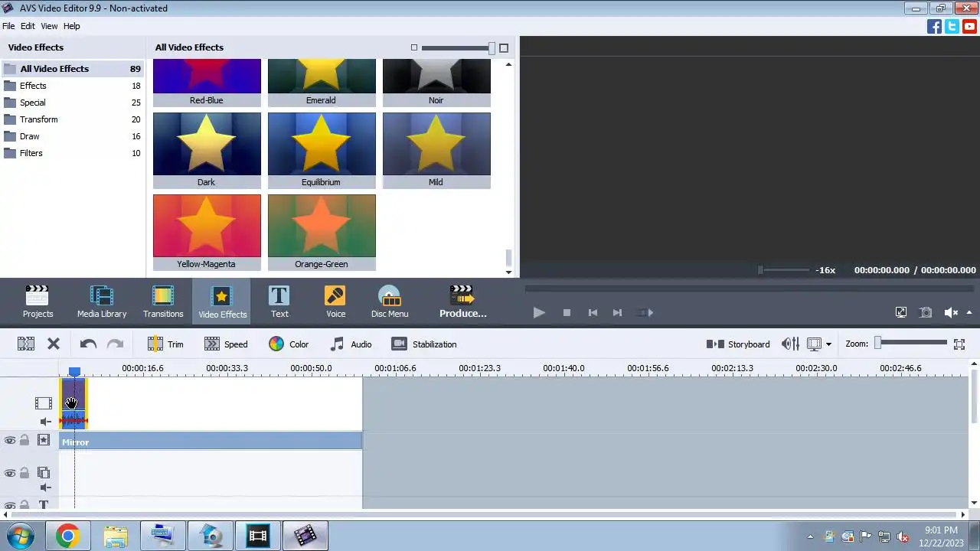Click the preview seek progress bar

click(x=749, y=289)
